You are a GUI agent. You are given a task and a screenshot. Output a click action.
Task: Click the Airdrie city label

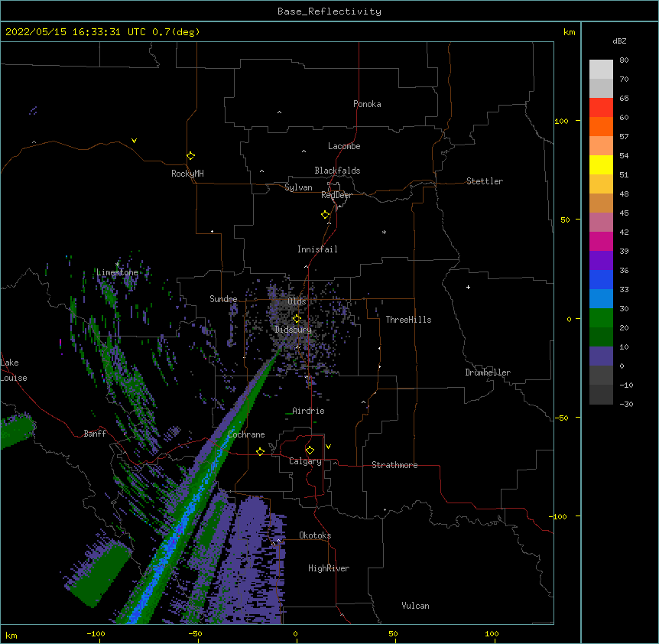(308, 411)
